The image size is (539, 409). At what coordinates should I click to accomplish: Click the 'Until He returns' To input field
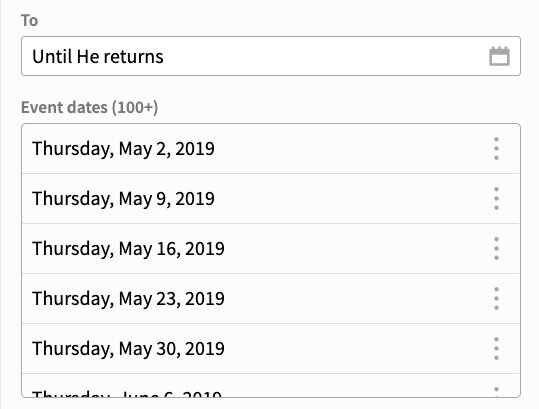tap(271, 56)
